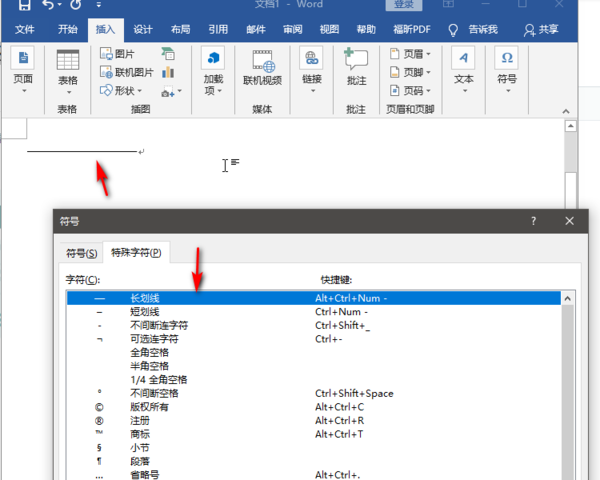Open the 页面 (Pages) icon in ribbon
This screenshot has height=480, width=600.
coord(23,58)
